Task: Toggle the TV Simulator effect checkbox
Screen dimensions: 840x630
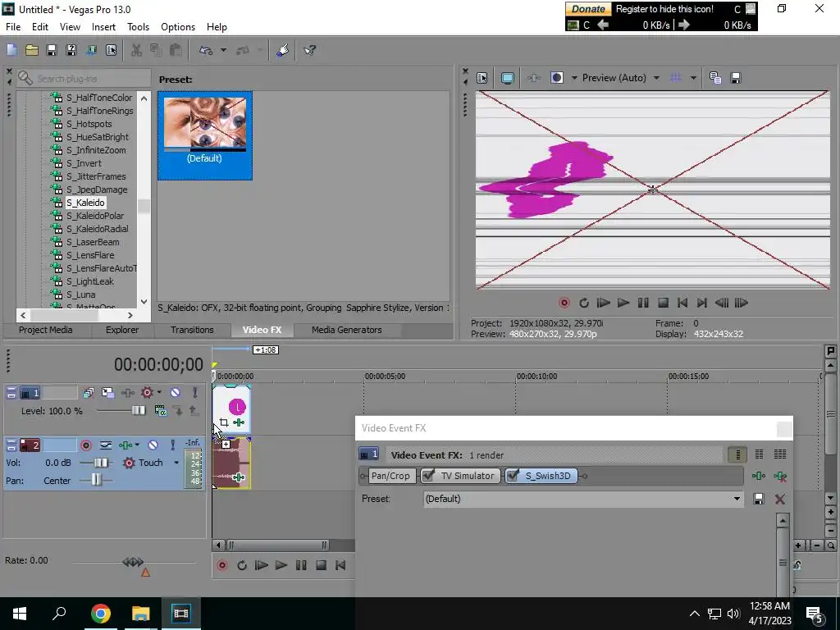Action: [428, 476]
